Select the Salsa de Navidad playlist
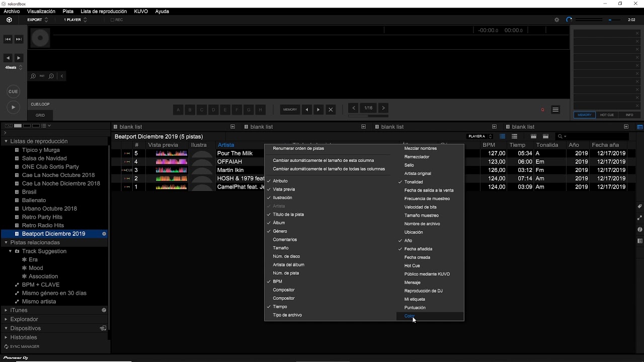644x362 pixels. click(44, 158)
